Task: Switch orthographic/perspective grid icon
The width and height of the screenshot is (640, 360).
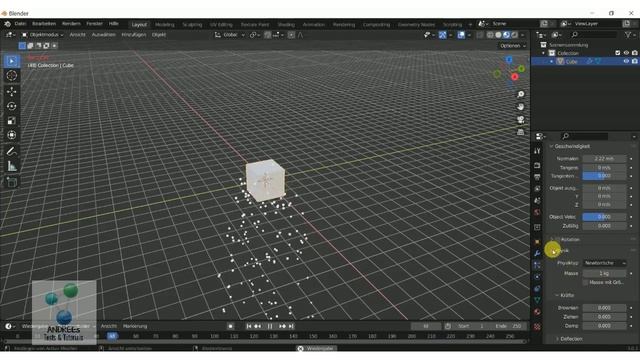Action: pos(520,132)
